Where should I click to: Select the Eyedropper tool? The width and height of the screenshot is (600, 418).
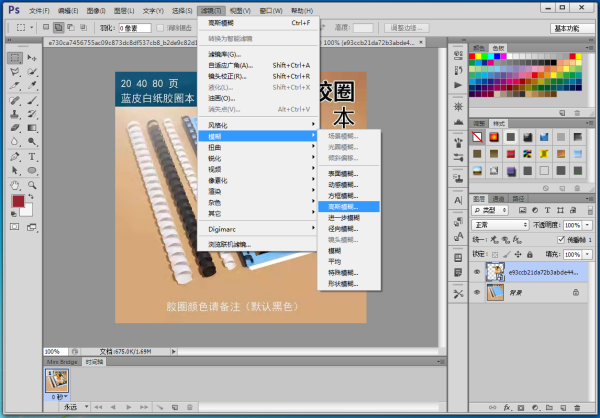pyautogui.click(x=32, y=87)
